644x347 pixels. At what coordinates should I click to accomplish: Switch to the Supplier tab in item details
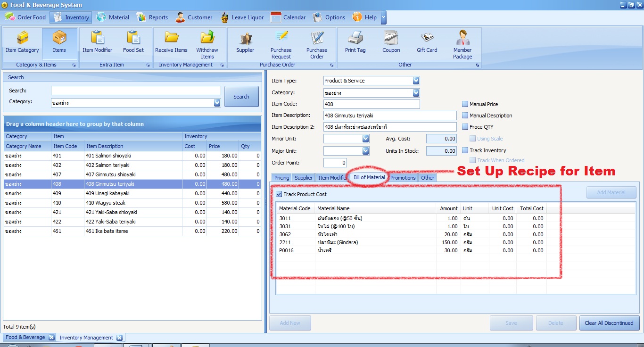click(x=304, y=178)
